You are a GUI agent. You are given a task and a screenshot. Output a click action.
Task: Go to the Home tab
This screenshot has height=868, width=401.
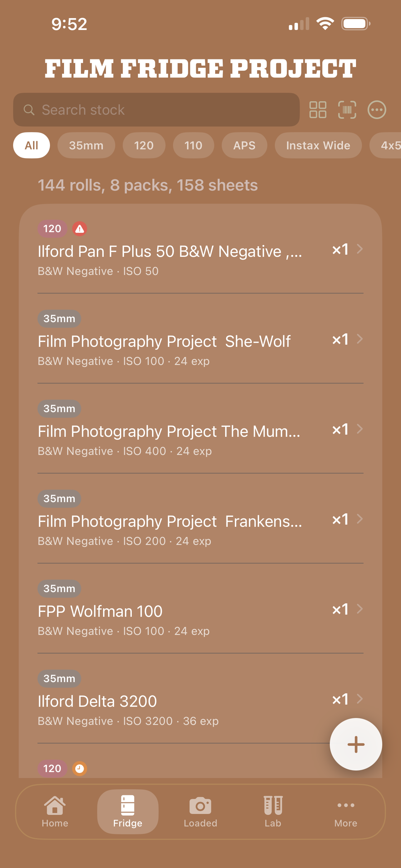[x=55, y=811]
